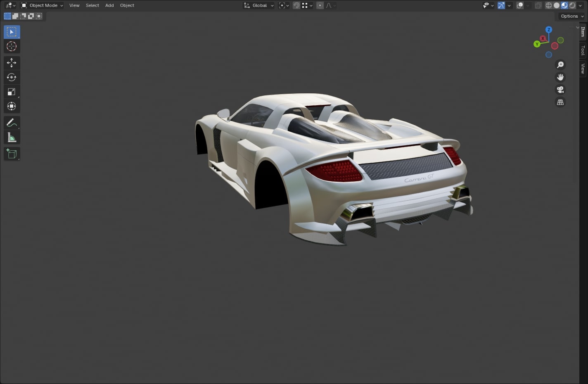Screen dimensions: 588x384
Task: Toggle proportional editing button
Action: click(320, 5)
